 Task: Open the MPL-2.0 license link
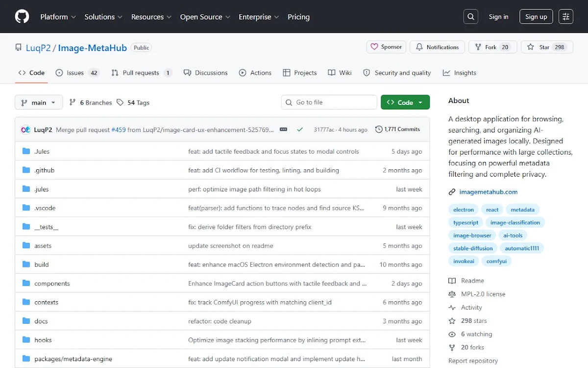(x=483, y=294)
